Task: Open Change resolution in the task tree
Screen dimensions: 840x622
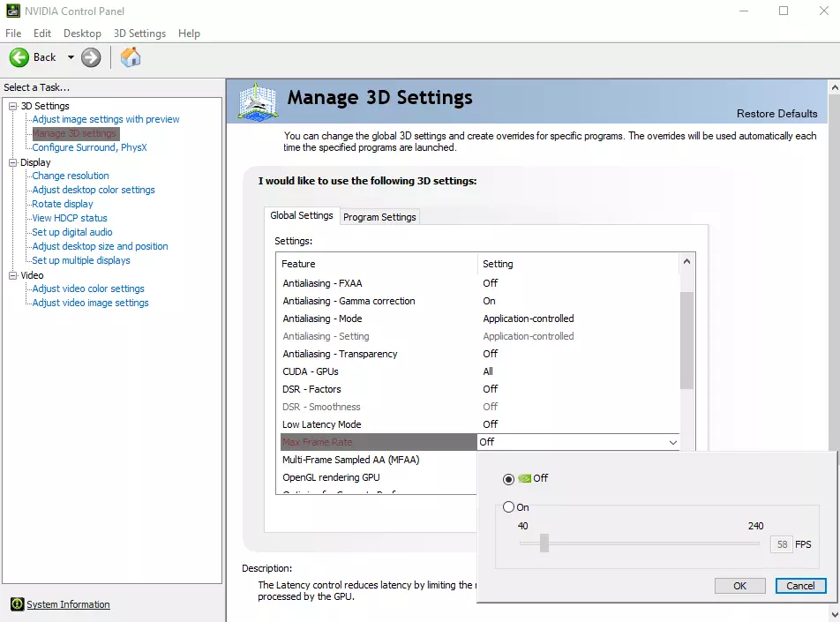Action: 71,176
